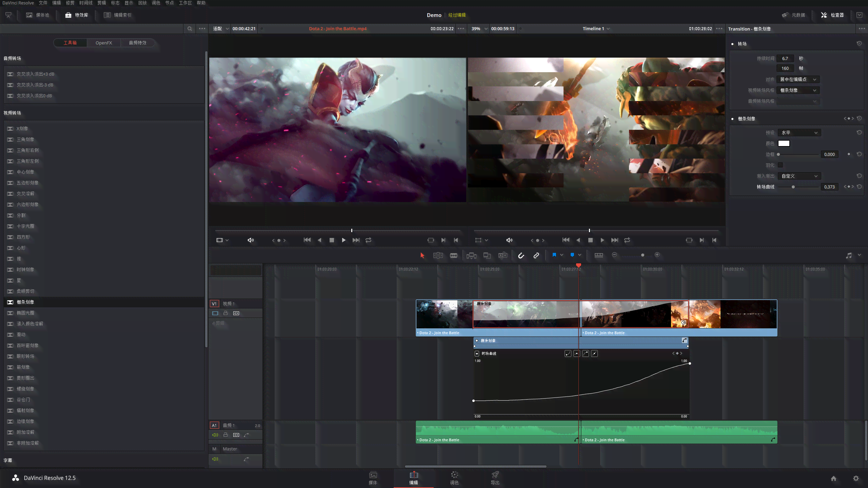The height and width of the screenshot is (488, 868).
Task: Mute the timeline viewer speaker icon
Action: tap(509, 240)
